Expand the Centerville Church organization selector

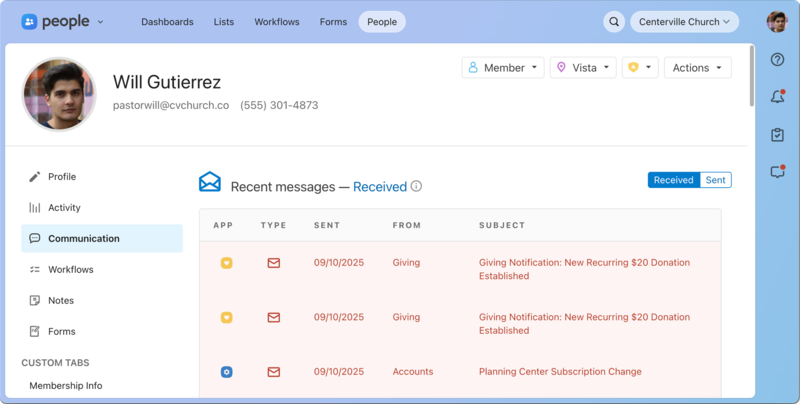pos(684,21)
